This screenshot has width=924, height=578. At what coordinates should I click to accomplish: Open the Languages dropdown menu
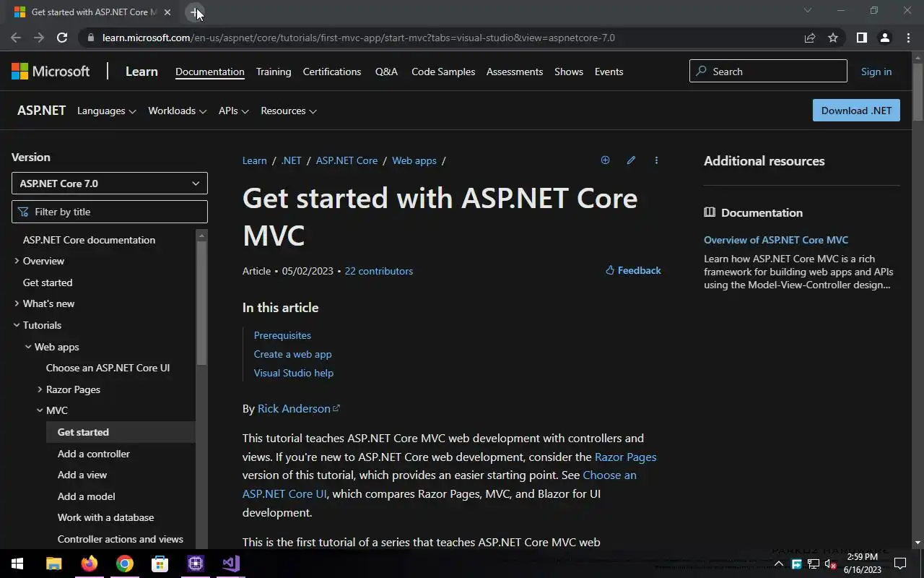coord(107,111)
